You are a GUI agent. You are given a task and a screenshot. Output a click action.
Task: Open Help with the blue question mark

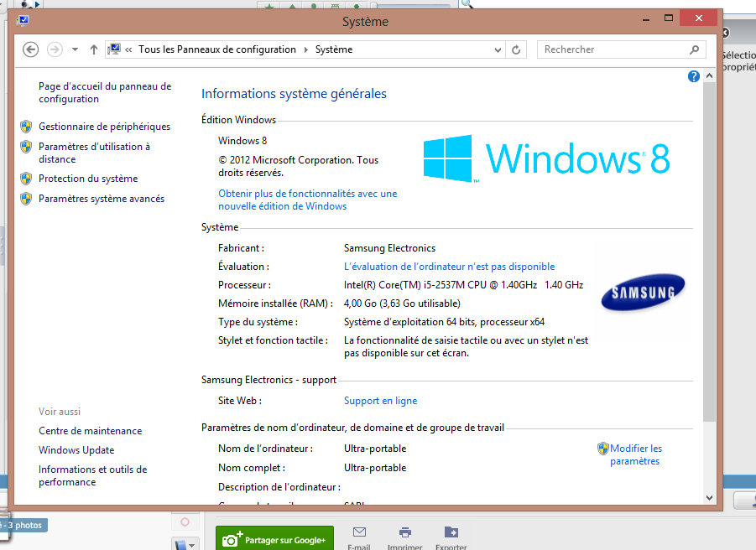pyautogui.click(x=693, y=76)
